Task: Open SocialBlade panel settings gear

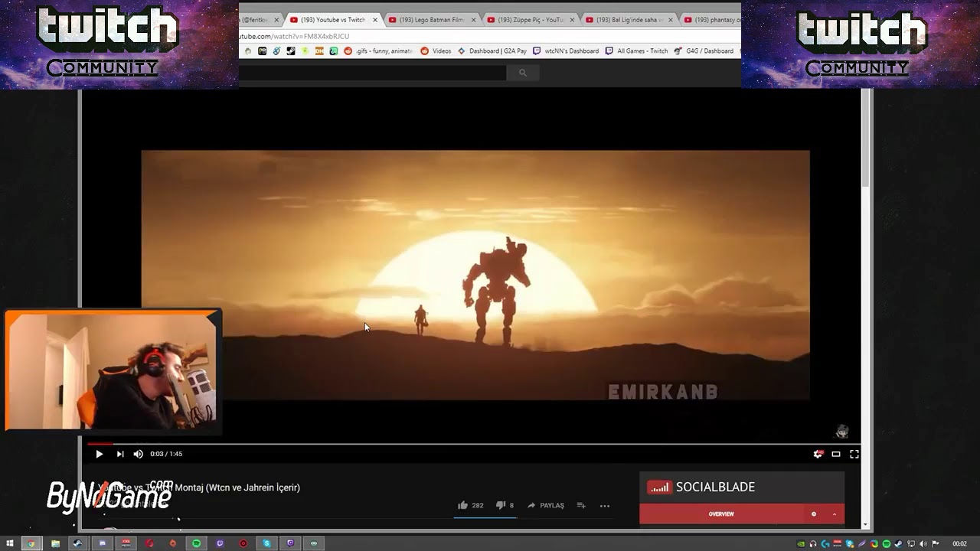Action: point(814,514)
